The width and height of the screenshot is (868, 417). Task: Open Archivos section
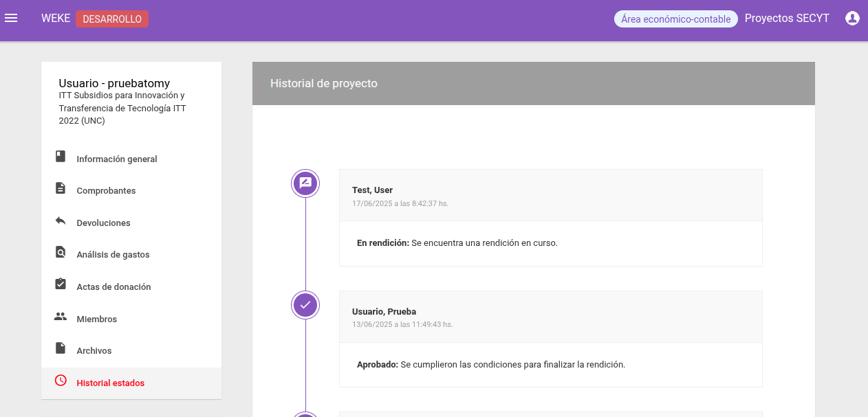[131, 350]
